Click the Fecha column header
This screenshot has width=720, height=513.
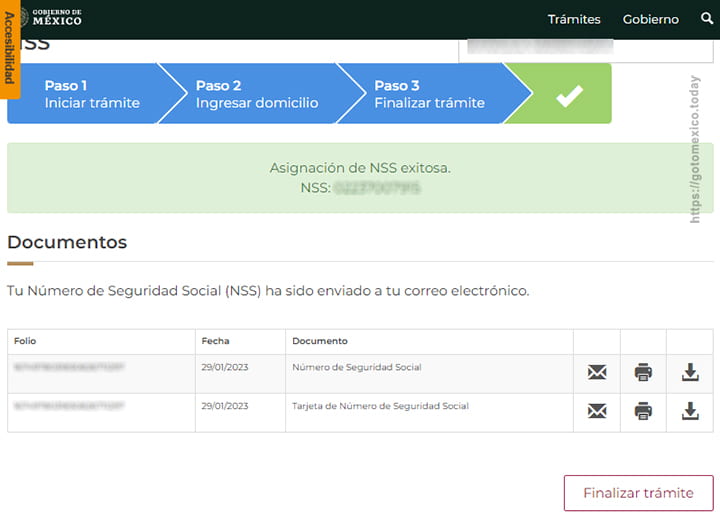click(215, 341)
